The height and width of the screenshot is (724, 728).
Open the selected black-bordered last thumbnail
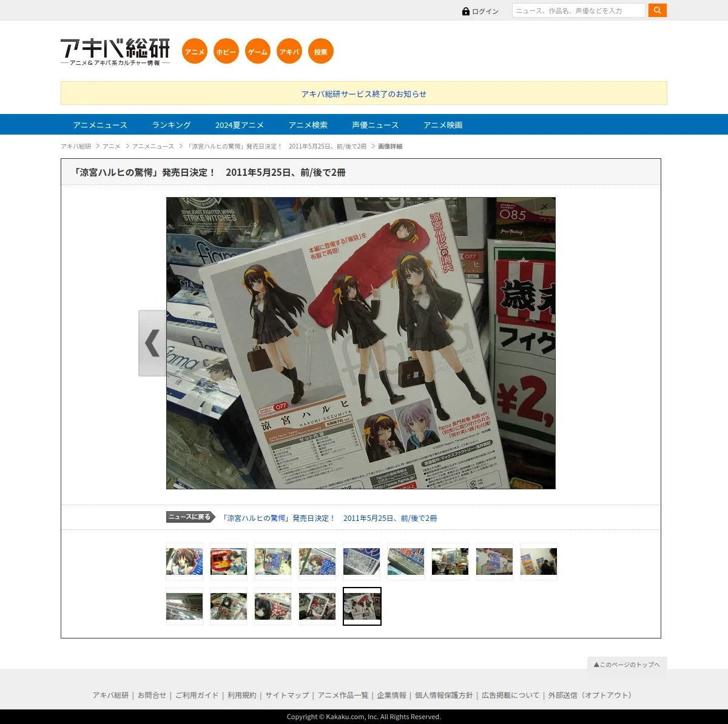coord(362,606)
